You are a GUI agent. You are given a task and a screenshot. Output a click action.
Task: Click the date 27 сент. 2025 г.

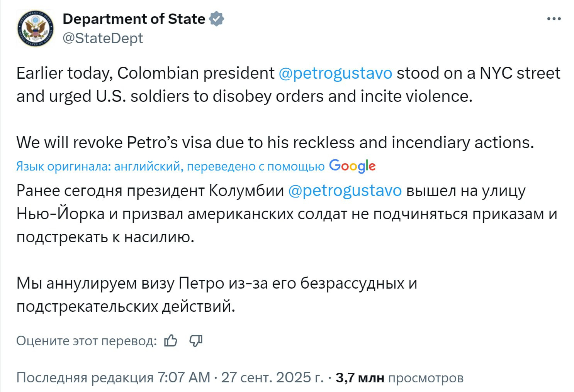tap(272, 377)
